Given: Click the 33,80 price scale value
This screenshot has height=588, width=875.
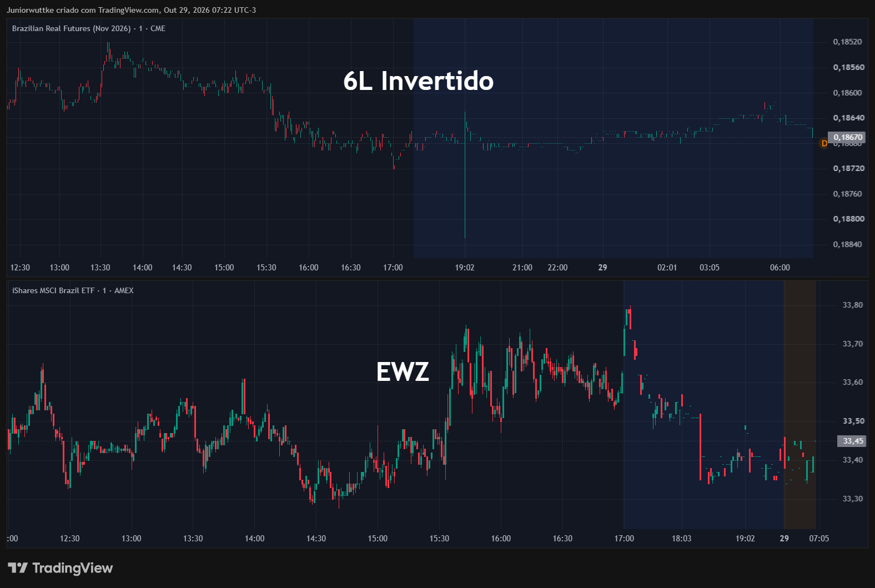Looking at the screenshot, I should point(853,305).
